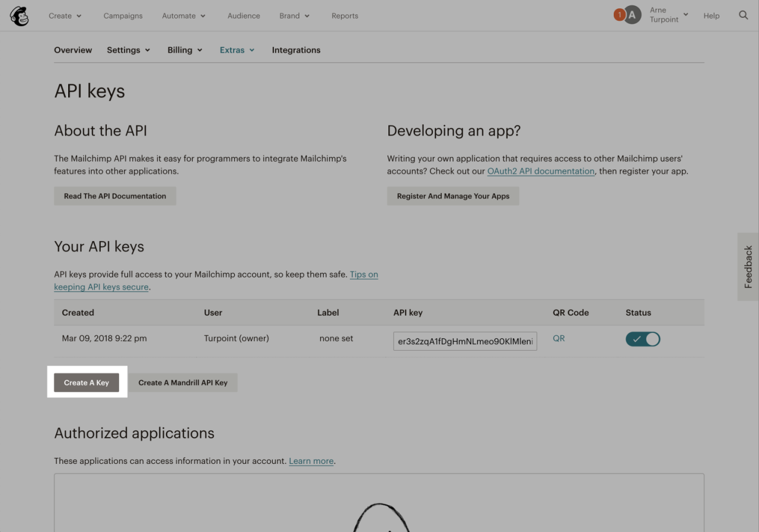This screenshot has height=532, width=759.
Task: Go to Campaigns
Action: click(123, 16)
